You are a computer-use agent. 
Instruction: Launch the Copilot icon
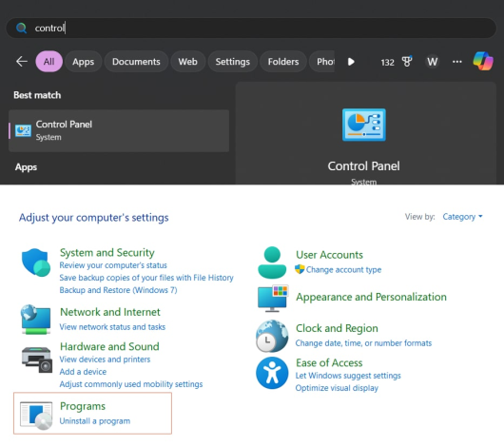[483, 61]
